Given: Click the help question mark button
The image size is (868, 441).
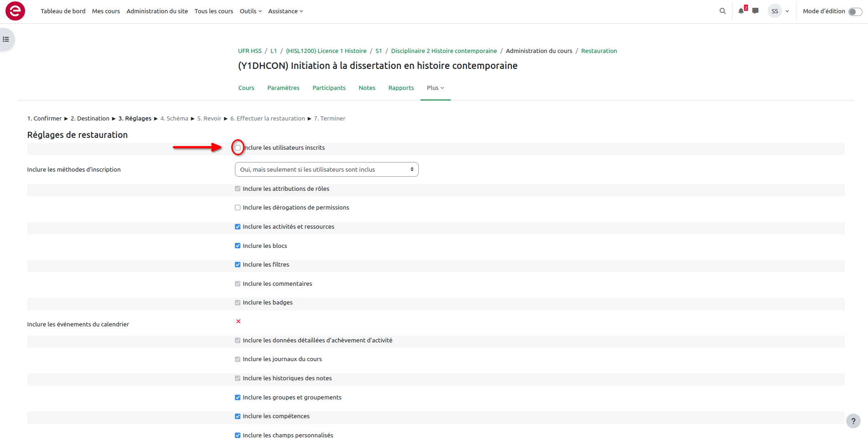Looking at the screenshot, I should pos(853,421).
